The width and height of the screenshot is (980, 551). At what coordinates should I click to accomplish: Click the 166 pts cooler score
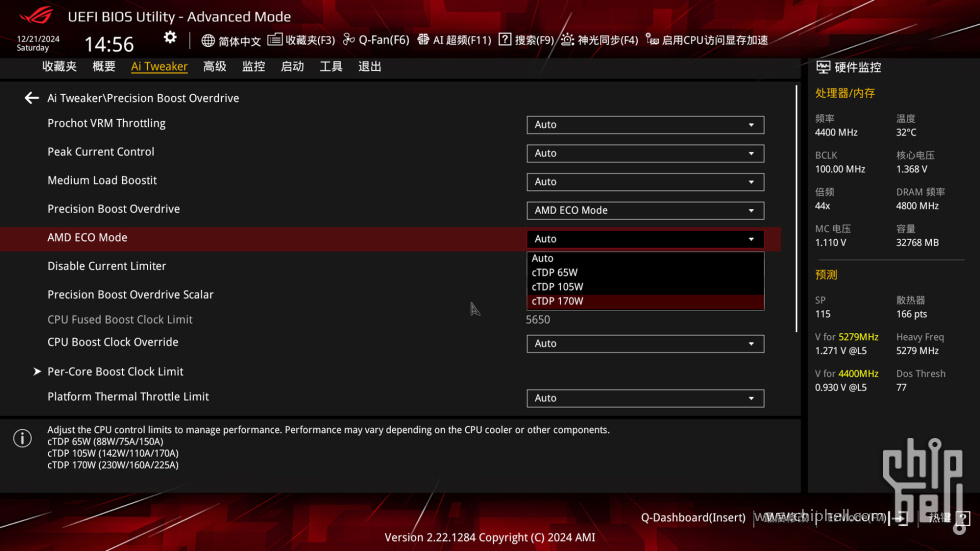912,314
